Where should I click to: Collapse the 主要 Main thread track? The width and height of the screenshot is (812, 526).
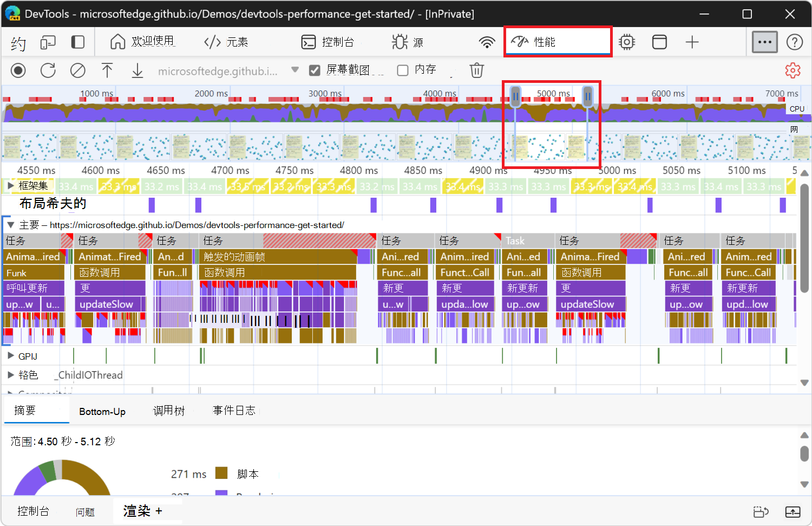pyautogui.click(x=10, y=225)
